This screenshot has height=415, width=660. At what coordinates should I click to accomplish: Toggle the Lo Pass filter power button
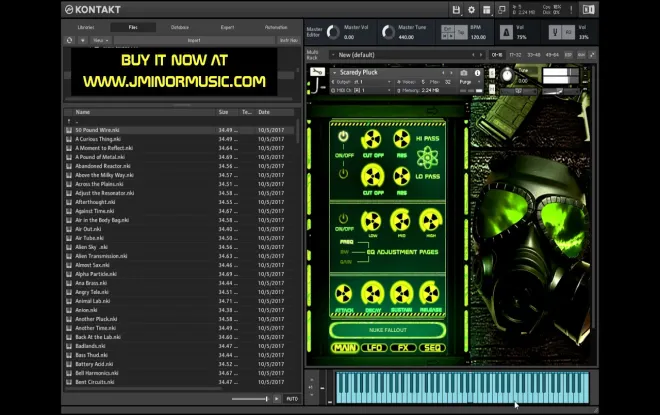pos(343,173)
